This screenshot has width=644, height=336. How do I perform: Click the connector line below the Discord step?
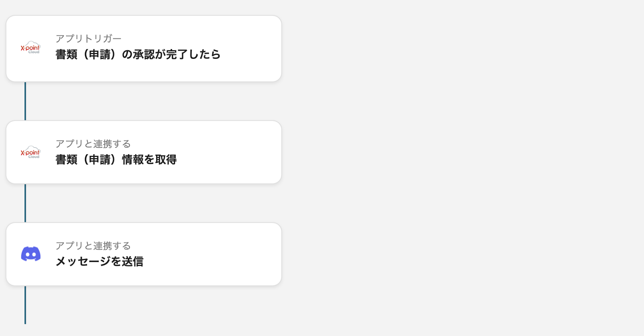[x=25, y=305]
